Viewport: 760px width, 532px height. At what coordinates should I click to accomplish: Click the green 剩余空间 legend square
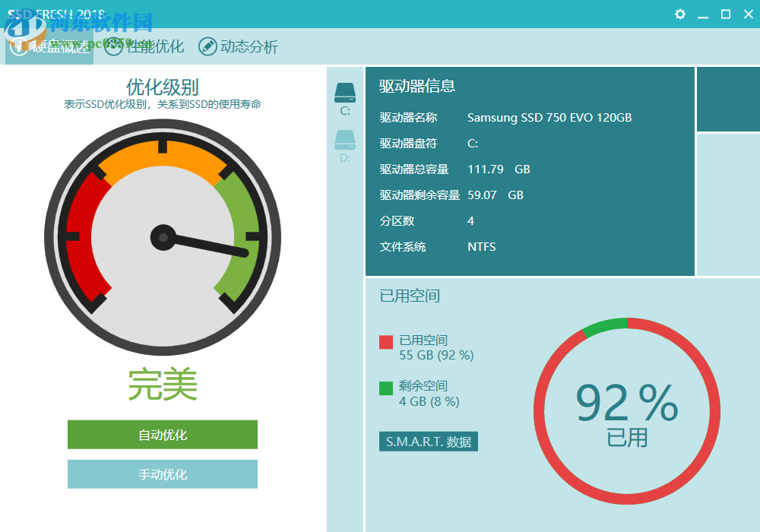385,388
